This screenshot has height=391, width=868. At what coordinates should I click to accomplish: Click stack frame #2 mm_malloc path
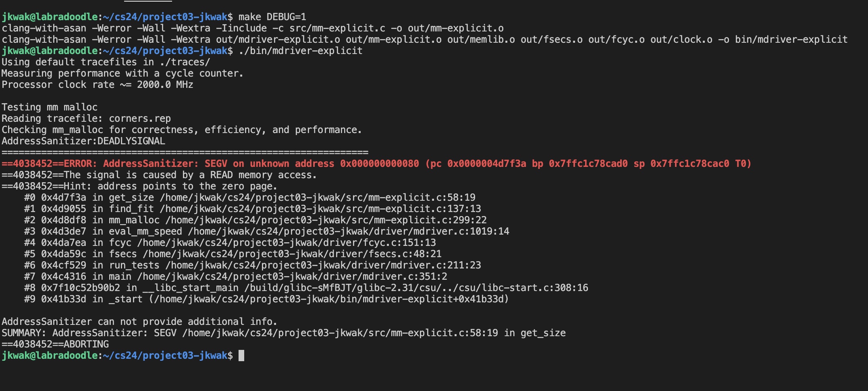pos(326,220)
